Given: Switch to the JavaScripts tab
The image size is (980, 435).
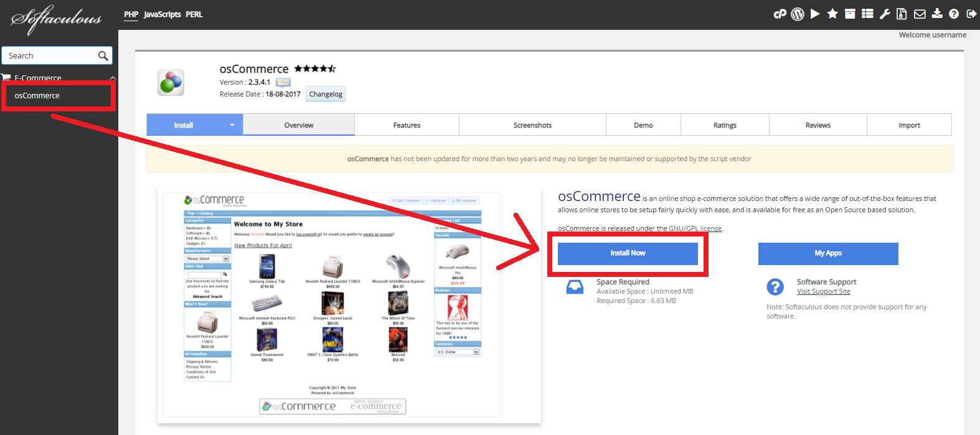Looking at the screenshot, I should [163, 14].
